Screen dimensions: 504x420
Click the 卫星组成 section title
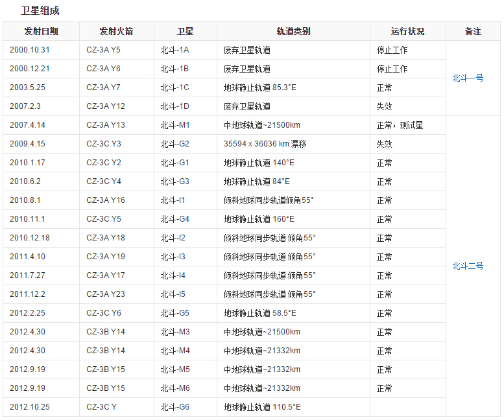point(40,10)
